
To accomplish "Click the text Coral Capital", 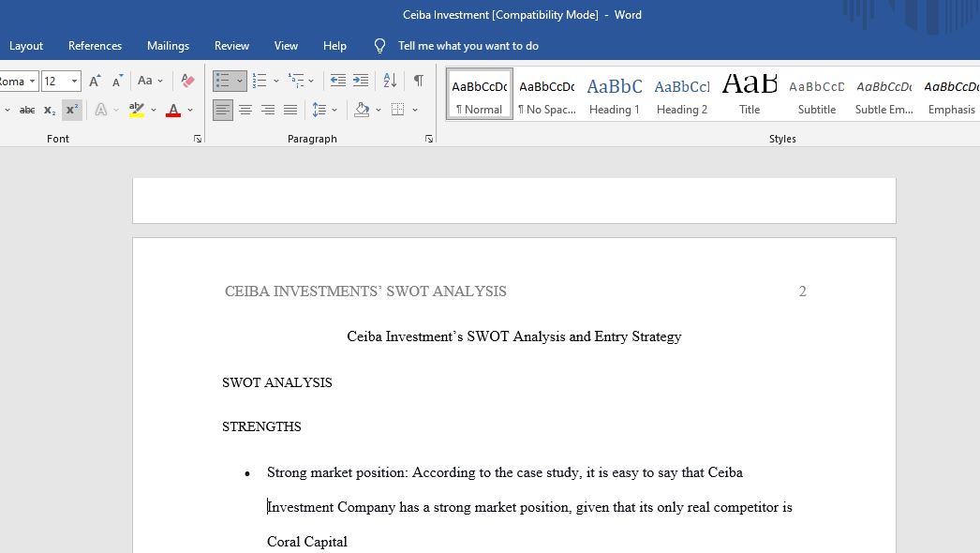I will [307, 542].
